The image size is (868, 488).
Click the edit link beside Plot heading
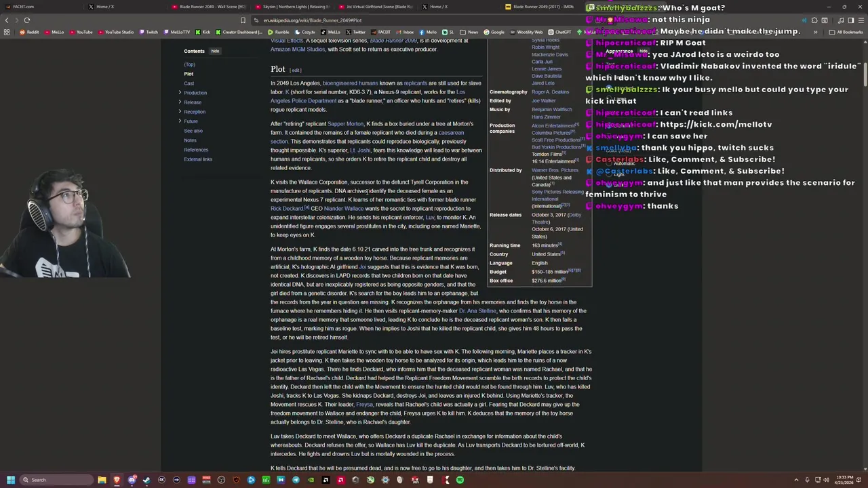[x=295, y=70]
